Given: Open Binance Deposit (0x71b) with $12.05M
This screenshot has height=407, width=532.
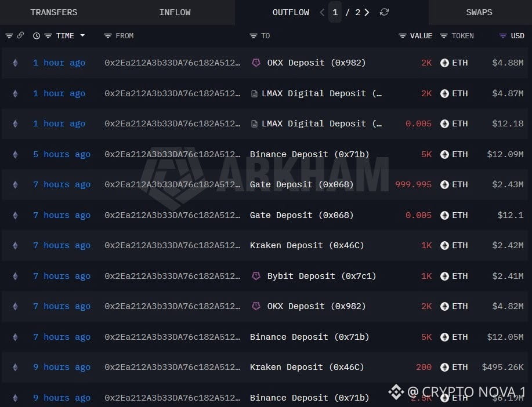Looking at the screenshot, I should pos(309,337).
